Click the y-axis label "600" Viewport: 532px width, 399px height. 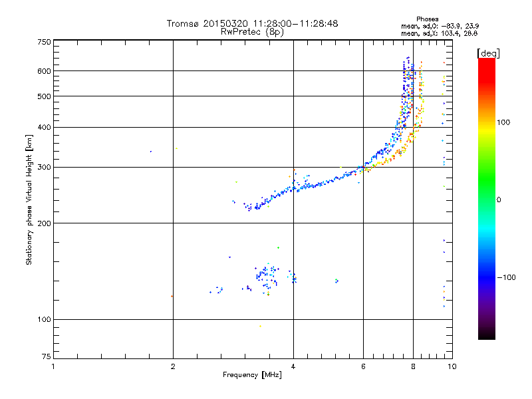pyautogui.click(x=44, y=71)
